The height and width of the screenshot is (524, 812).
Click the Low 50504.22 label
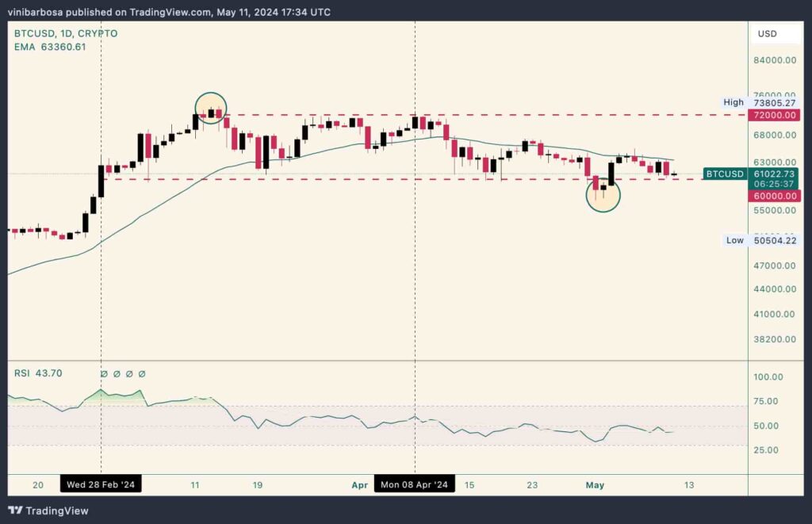[x=760, y=240]
